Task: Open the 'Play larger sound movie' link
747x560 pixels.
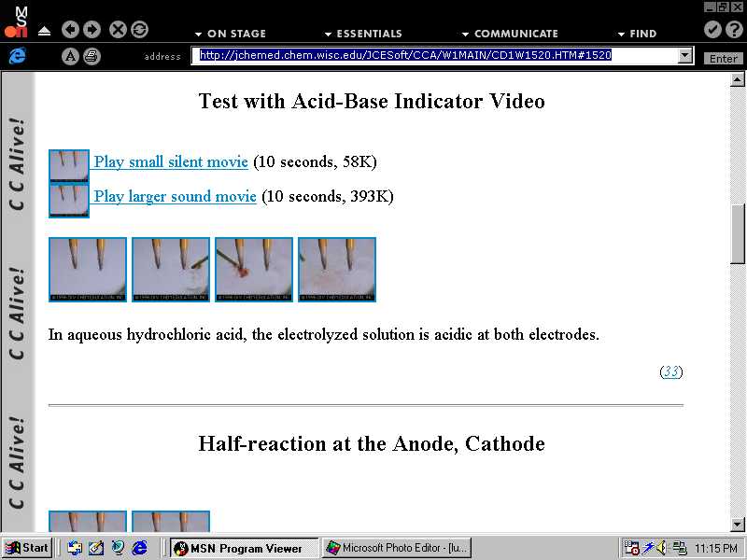Action: 175,196
